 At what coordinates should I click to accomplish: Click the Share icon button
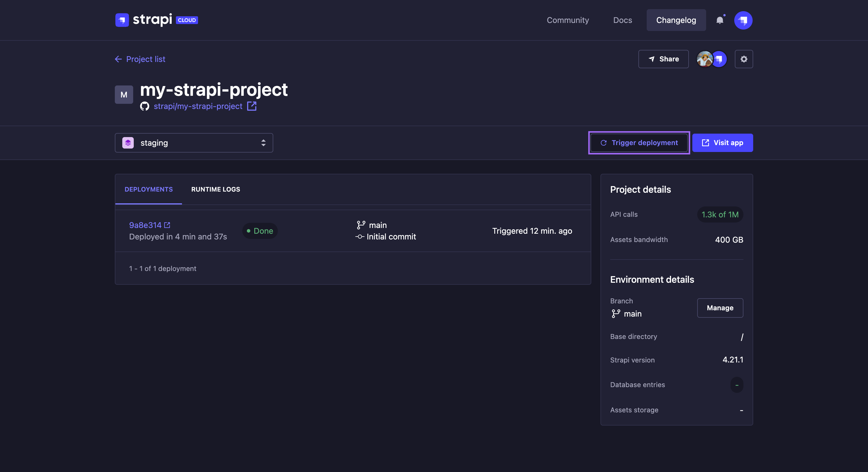point(663,59)
